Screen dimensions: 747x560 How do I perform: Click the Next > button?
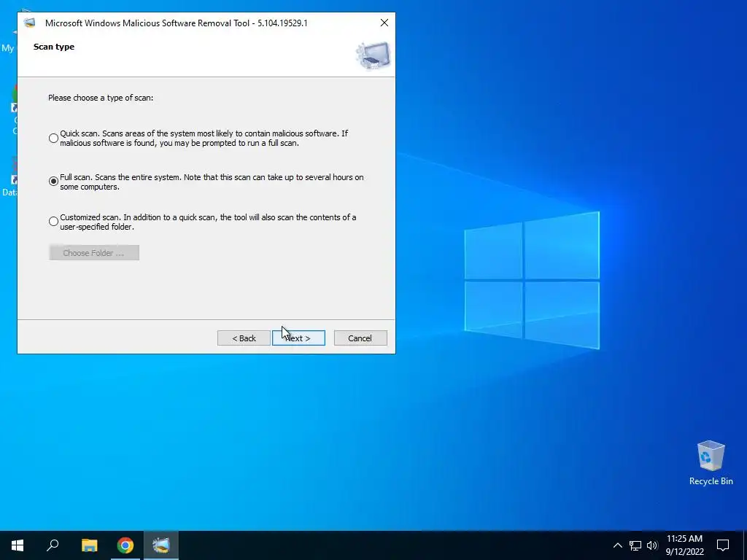(298, 338)
